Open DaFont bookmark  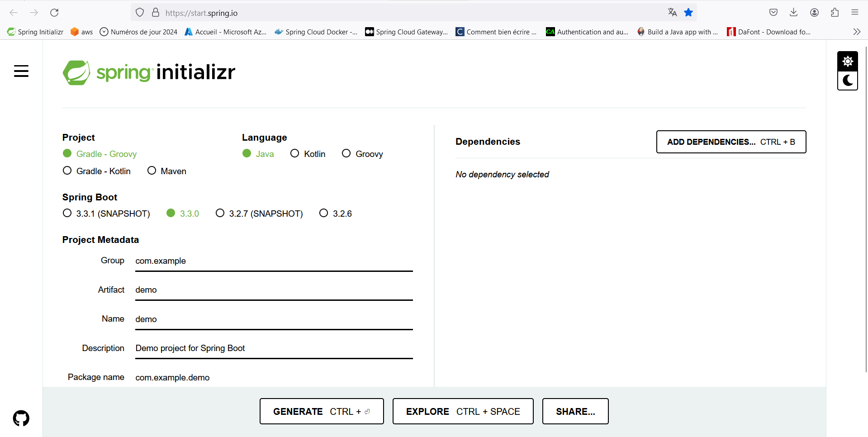pyautogui.click(x=768, y=32)
